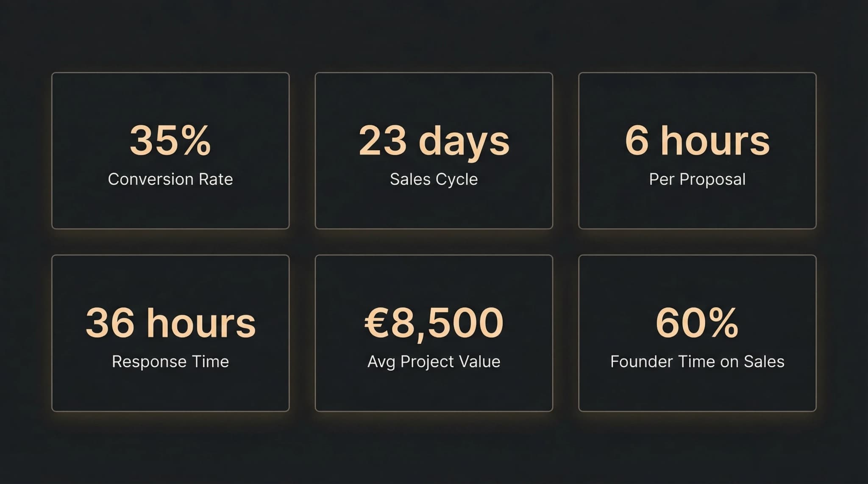868x484 pixels.
Task: Open the Response Time stat card
Action: click(170, 390)
